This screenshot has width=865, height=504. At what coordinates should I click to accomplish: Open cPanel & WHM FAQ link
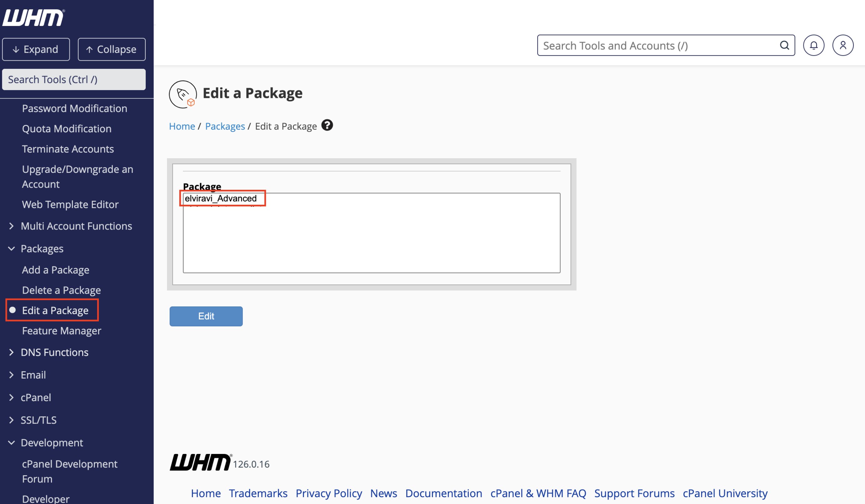point(538,493)
